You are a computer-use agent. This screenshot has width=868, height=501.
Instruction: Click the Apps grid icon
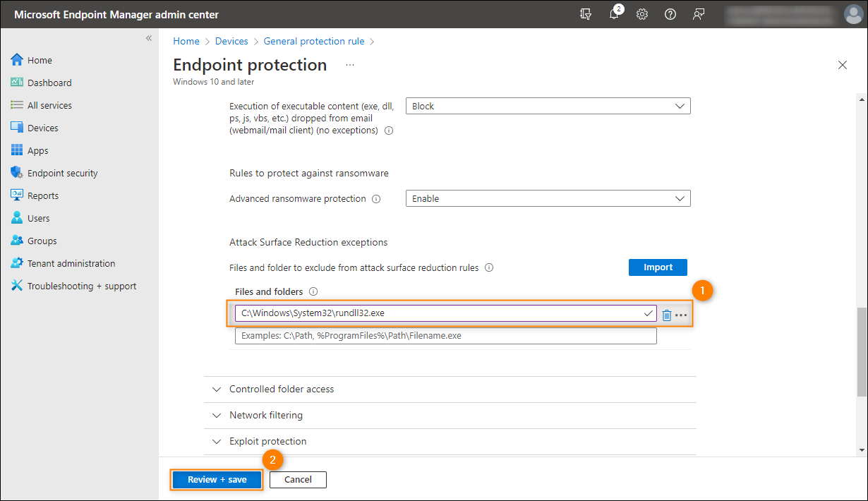click(17, 150)
